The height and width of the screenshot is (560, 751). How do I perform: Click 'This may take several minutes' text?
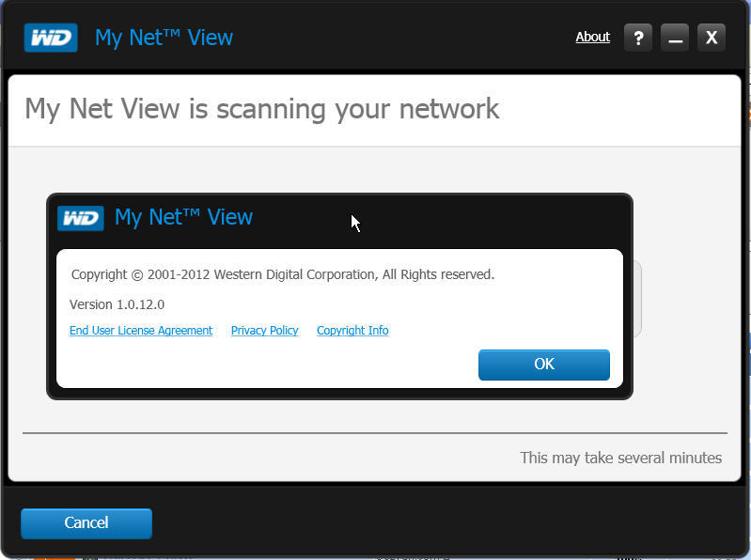(620, 458)
